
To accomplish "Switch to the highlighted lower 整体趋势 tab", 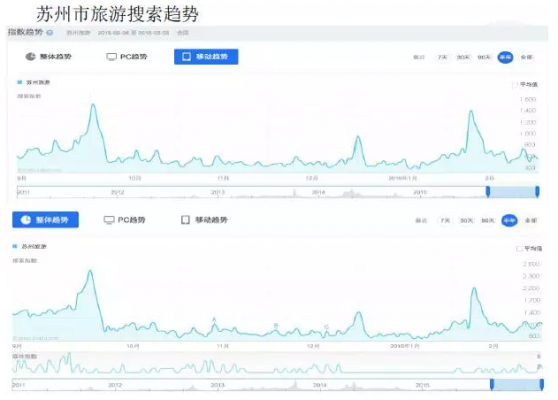I will point(46,220).
